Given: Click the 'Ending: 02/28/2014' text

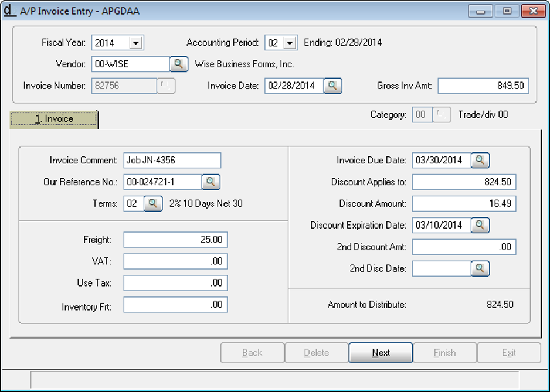Looking at the screenshot, I should [342, 42].
